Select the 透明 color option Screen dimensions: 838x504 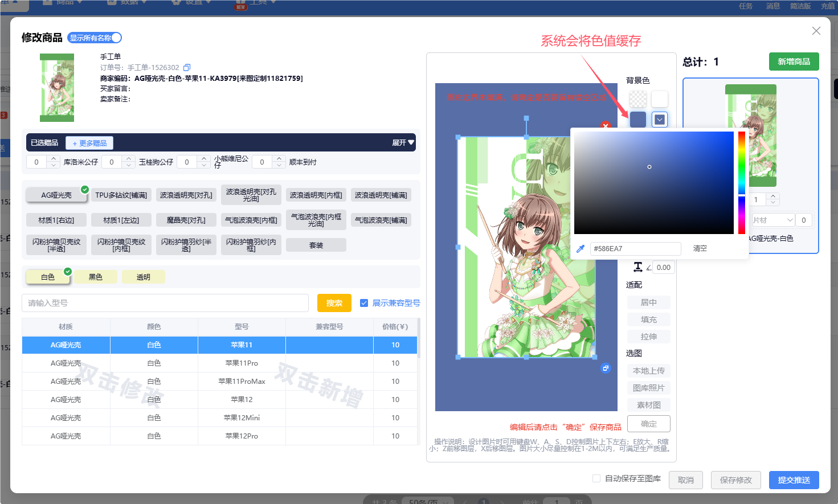coord(144,277)
